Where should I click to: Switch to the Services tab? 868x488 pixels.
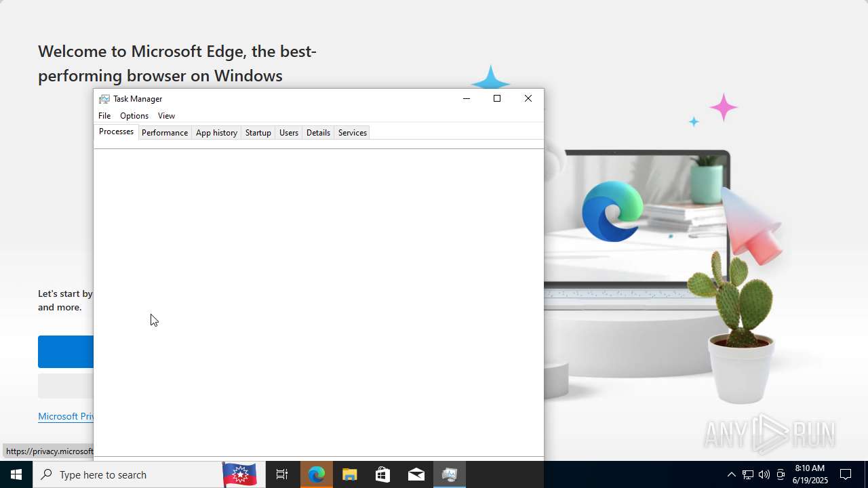tap(353, 133)
